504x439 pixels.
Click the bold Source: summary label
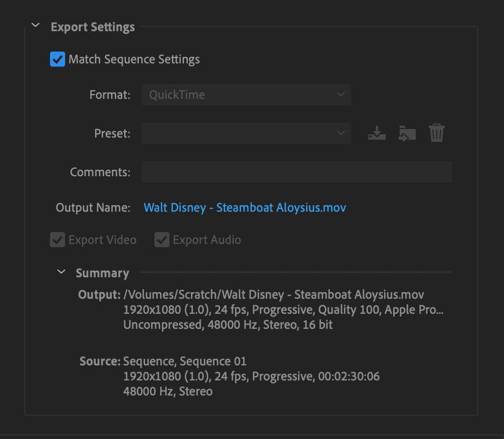[x=100, y=361]
